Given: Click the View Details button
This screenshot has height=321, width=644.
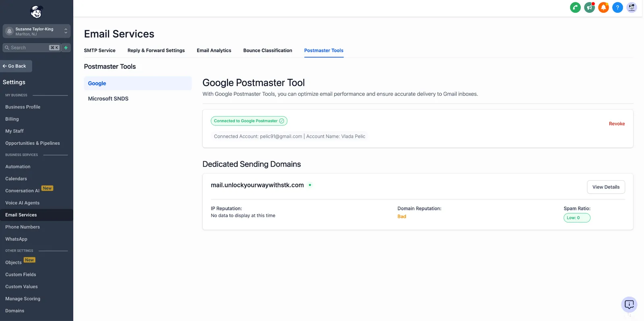Looking at the screenshot, I should [606, 187].
